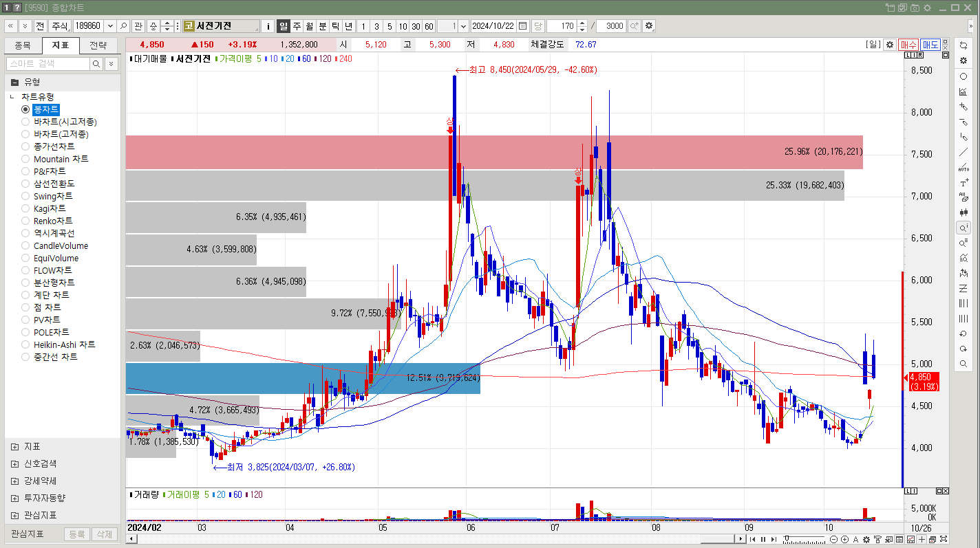Click the refresh/sync icon in right toolbar
Image resolution: width=980 pixels, height=548 pixels.
(x=963, y=45)
